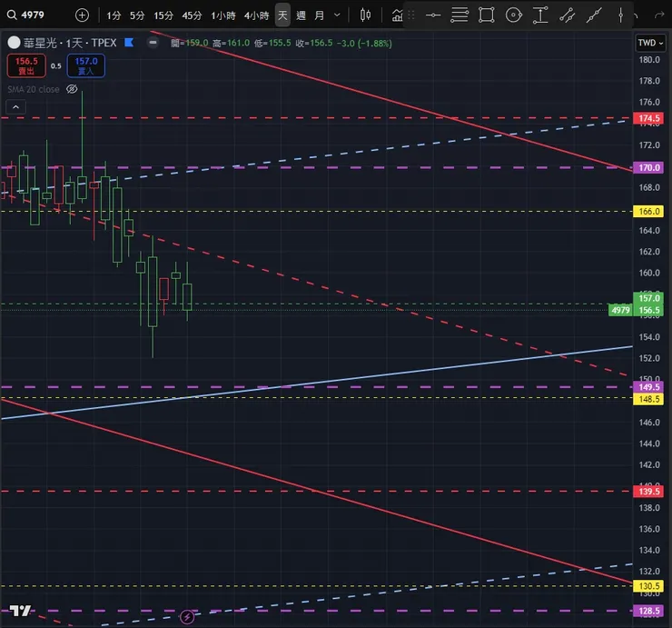Click the 0.5 spread value
This screenshot has height=628, width=672.
point(55,66)
